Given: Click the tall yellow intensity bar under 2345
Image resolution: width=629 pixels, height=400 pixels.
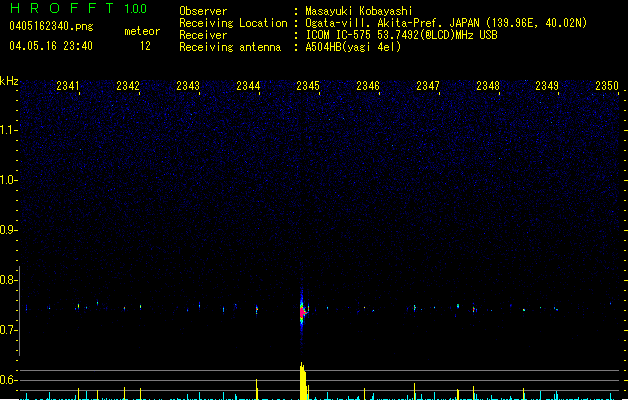Looking at the screenshot, I should (x=303, y=381).
